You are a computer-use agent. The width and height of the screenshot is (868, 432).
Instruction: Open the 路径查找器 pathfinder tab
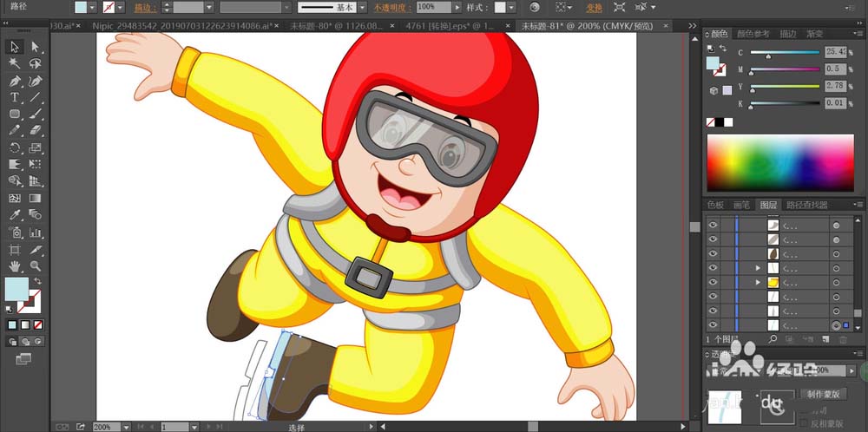pyautogui.click(x=807, y=205)
